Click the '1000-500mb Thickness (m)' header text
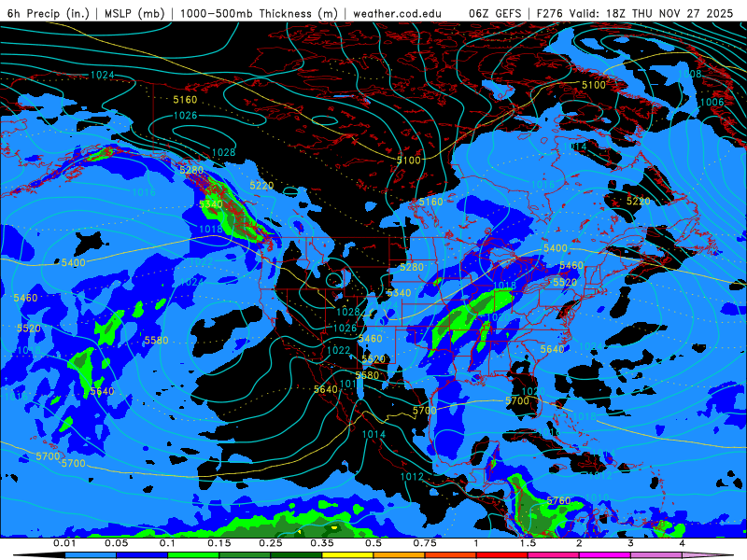This screenshot has height=560, width=747. click(x=259, y=13)
